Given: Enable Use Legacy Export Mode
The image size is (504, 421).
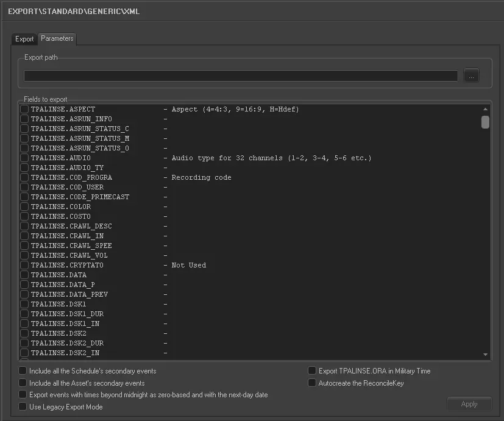Looking at the screenshot, I should tap(23, 407).
